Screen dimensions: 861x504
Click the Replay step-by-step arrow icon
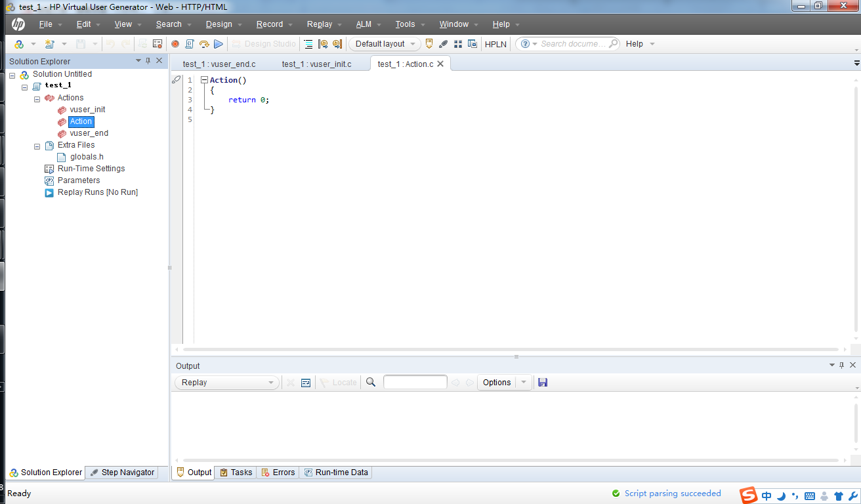pos(204,44)
